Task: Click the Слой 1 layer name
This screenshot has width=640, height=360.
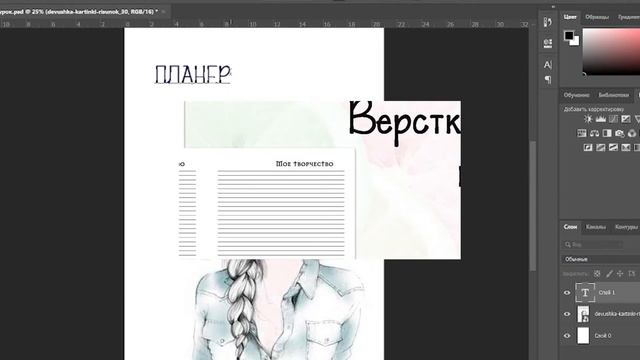Action: click(x=607, y=293)
